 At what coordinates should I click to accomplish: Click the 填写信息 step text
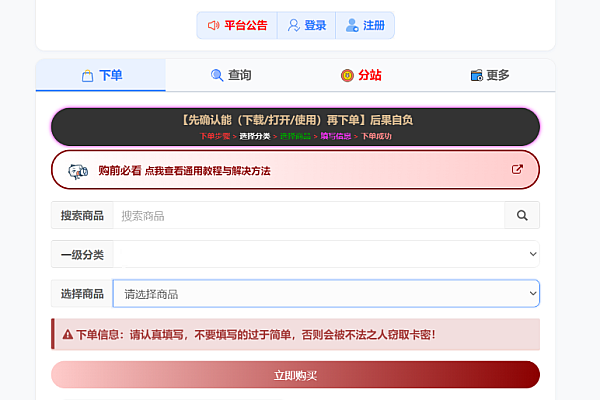pyautogui.click(x=336, y=136)
